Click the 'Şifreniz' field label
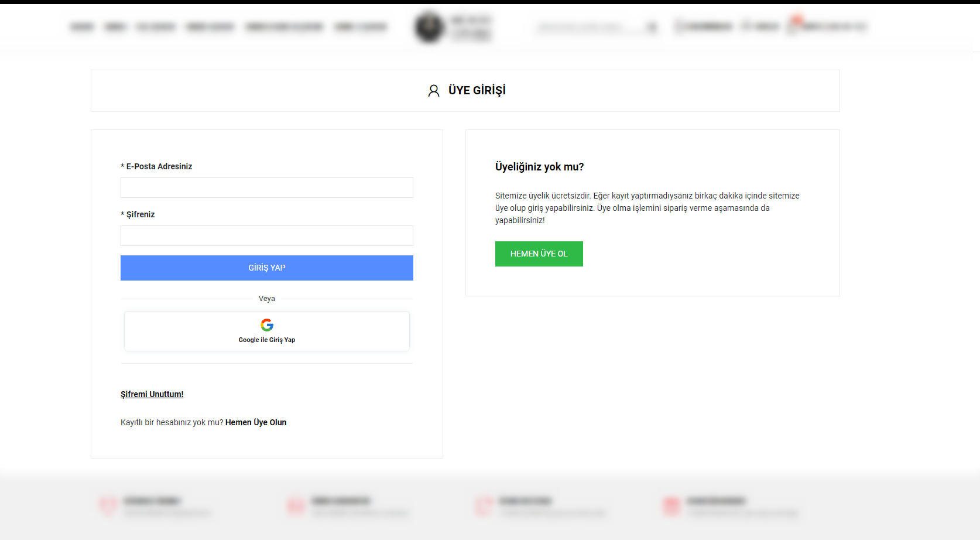Viewport: 980px width, 540px height. pos(140,214)
